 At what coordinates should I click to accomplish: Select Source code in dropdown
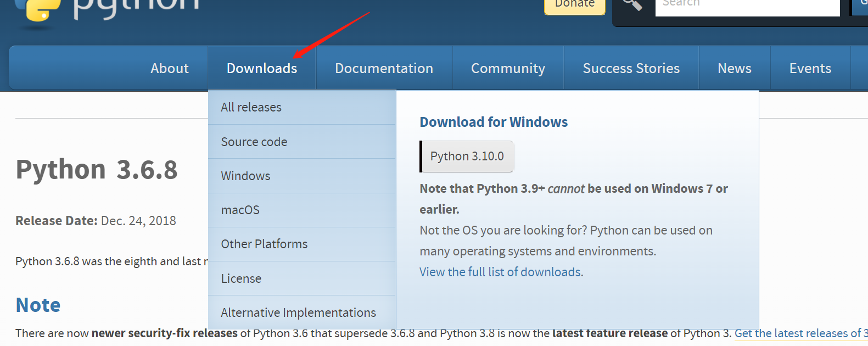[x=254, y=142]
